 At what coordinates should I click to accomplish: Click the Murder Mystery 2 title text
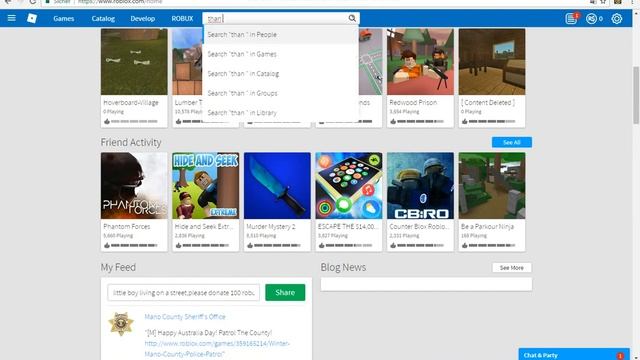pyautogui.click(x=271, y=227)
